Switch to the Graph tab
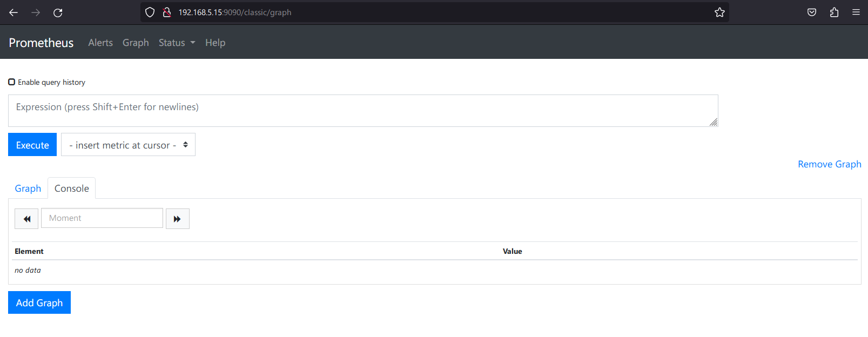The image size is (868, 337). coord(28,188)
